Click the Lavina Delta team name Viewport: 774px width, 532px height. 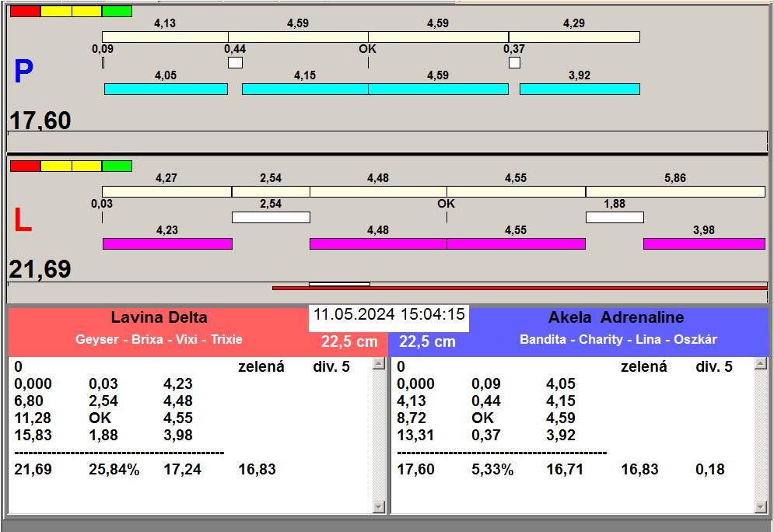(159, 317)
